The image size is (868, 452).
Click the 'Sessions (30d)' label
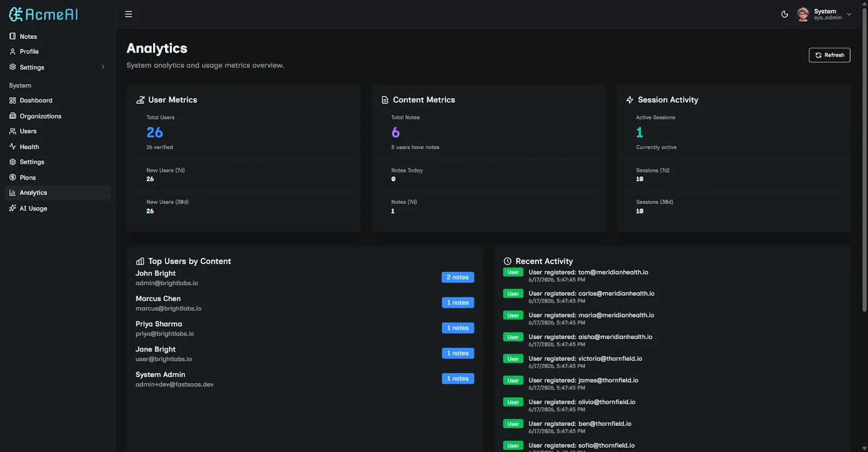655,202
